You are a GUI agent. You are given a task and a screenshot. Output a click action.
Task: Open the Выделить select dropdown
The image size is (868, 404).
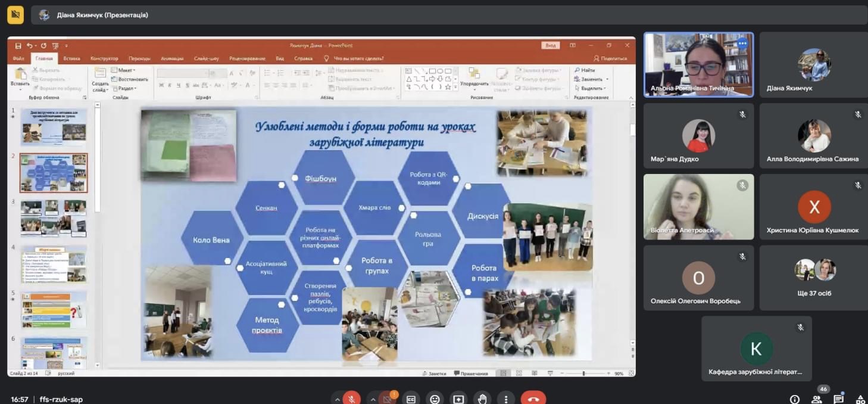point(590,88)
